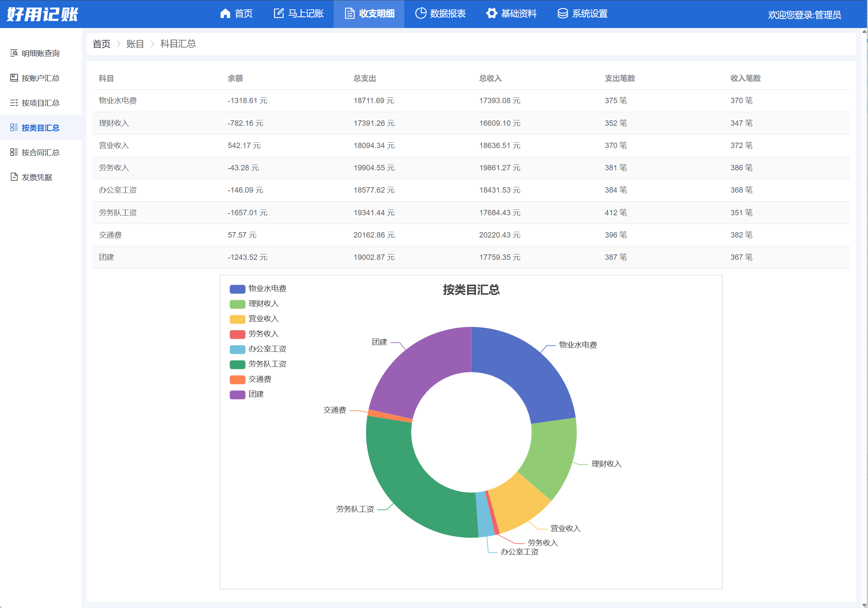This screenshot has height=608, width=868.
Task: Open 按项目汇总 in the sidebar
Action: [x=41, y=103]
